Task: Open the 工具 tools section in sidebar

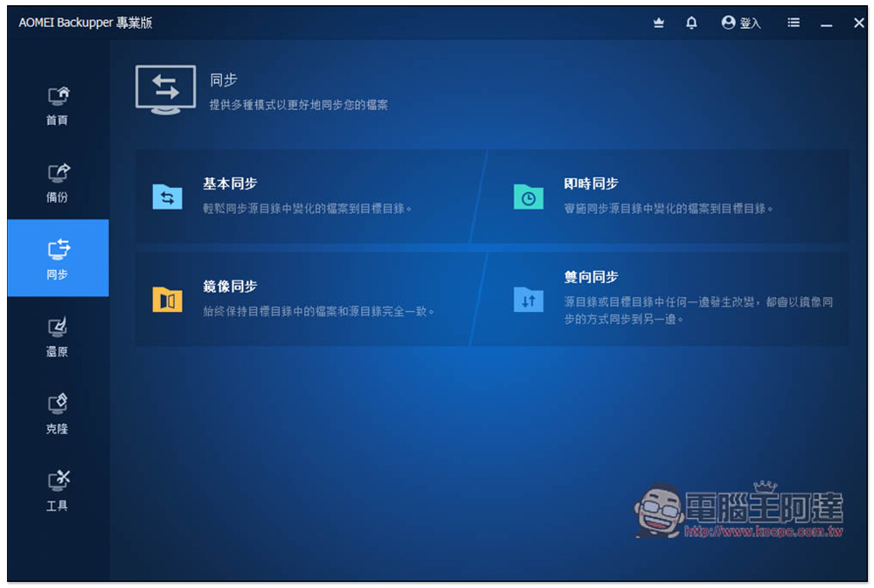Action: pyautogui.click(x=58, y=490)
